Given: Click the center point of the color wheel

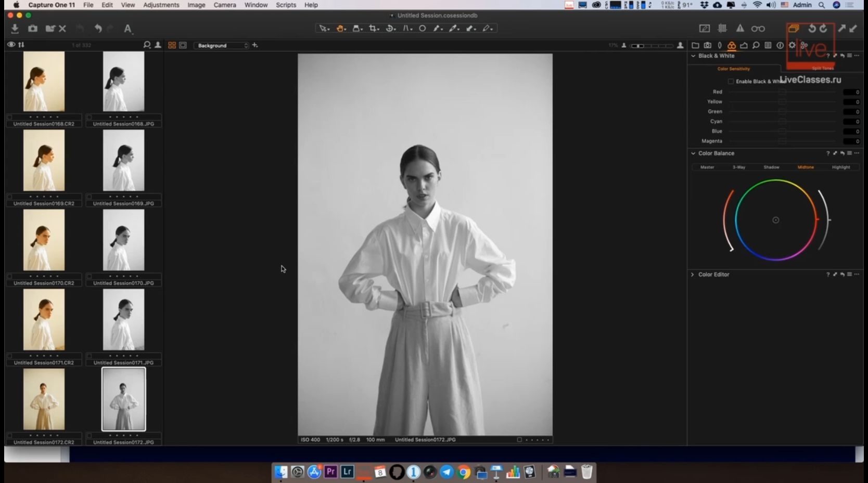Looking at the screenshot, I should tap(776, 220).
